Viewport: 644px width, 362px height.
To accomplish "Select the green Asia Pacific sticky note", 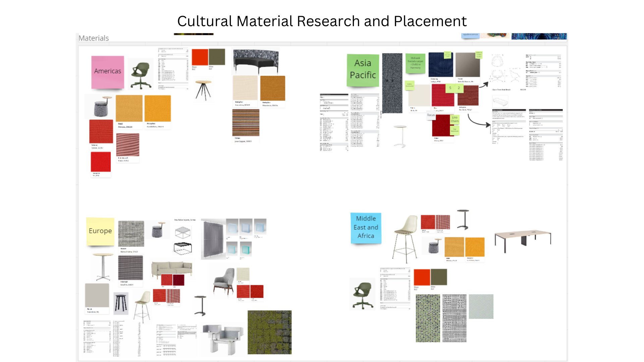I will coord(363,70).
